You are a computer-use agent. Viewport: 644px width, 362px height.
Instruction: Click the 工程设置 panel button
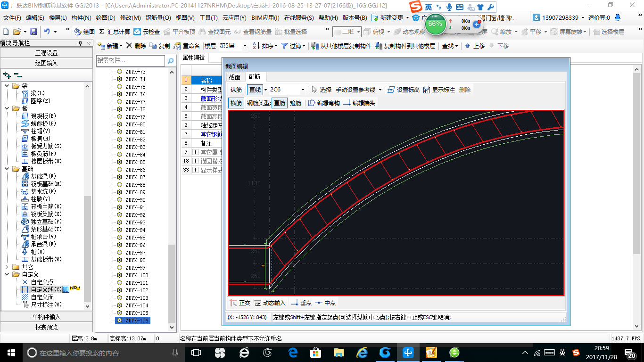click(47, 53)
